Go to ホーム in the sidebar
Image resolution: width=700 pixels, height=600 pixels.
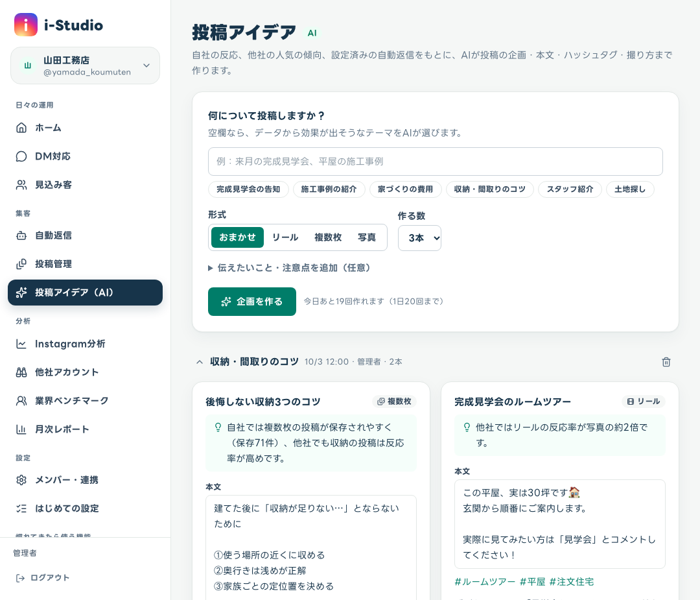86,128
